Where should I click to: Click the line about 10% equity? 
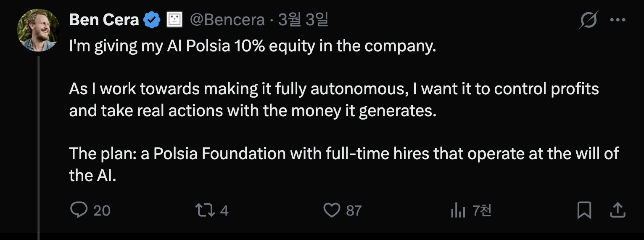(252, 46)
